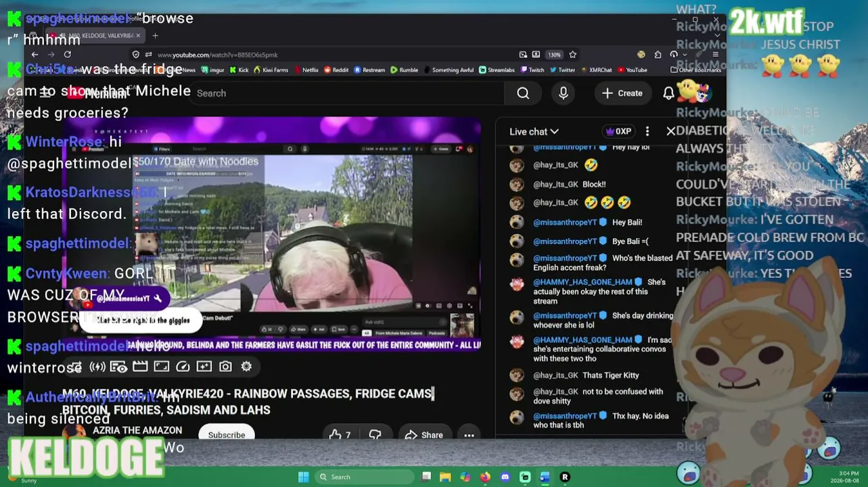Click the Create button on YouTube
The height and width of the screenshot is (487, 868).
[x=622, y=93]
